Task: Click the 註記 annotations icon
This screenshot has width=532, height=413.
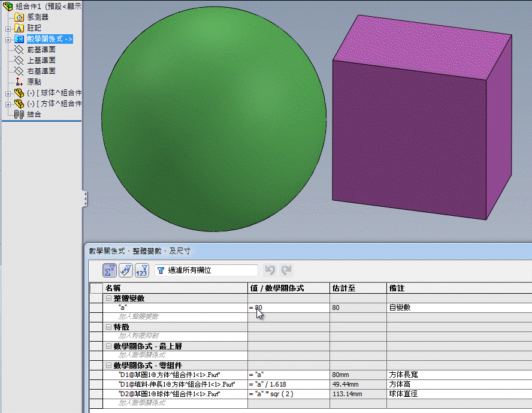Action: (x=19, y=28)
